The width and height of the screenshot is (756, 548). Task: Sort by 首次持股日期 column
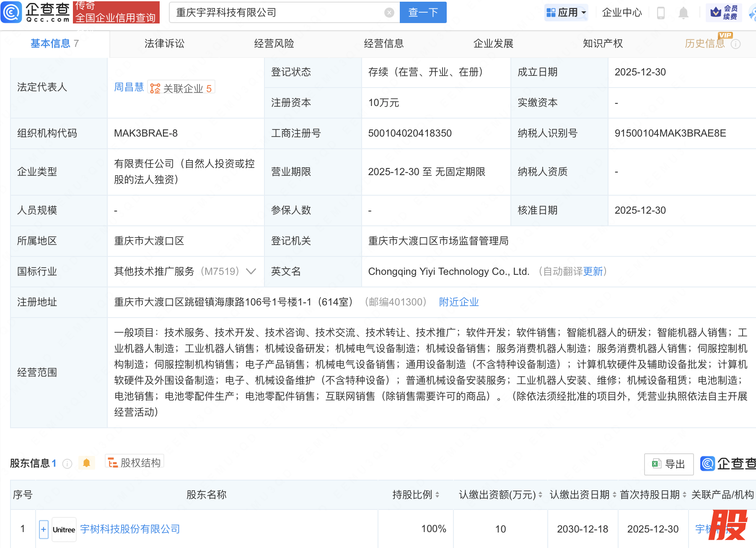coord(684,495)
